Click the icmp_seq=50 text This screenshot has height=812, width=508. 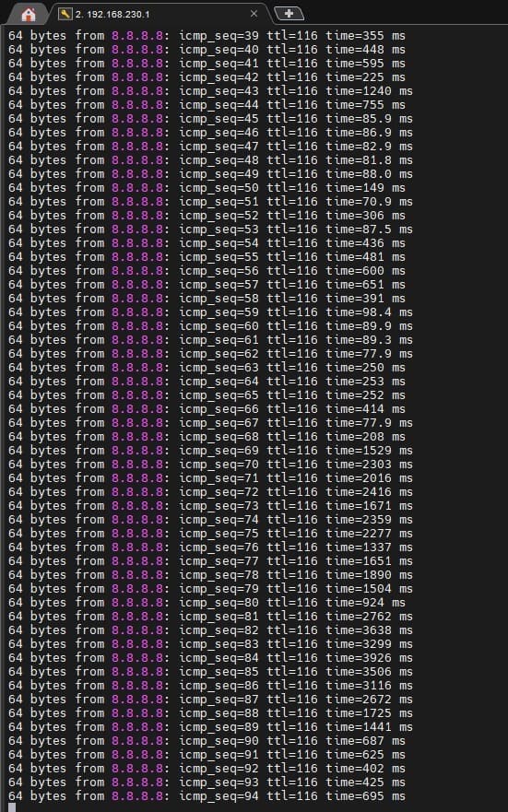point(219,188)
